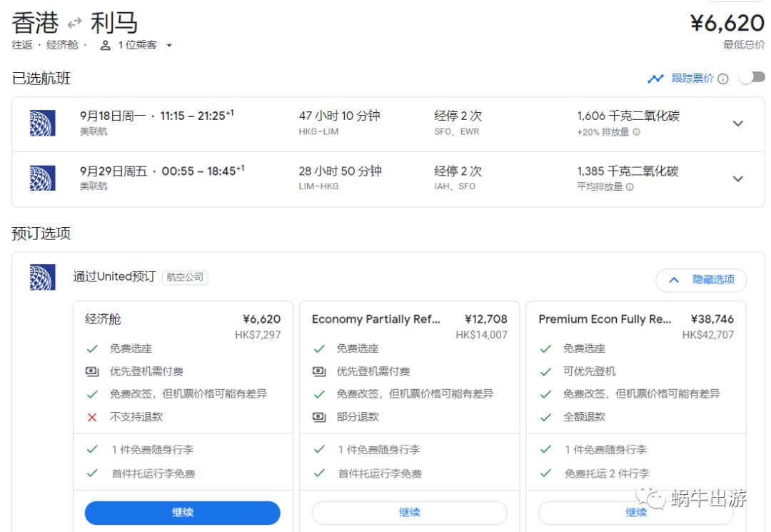Viewport: 771px width, 532px height.
Task: Click the price trend chart icon beside 跟踪票价
Action: pyautogui.click(x=656, y=78)
